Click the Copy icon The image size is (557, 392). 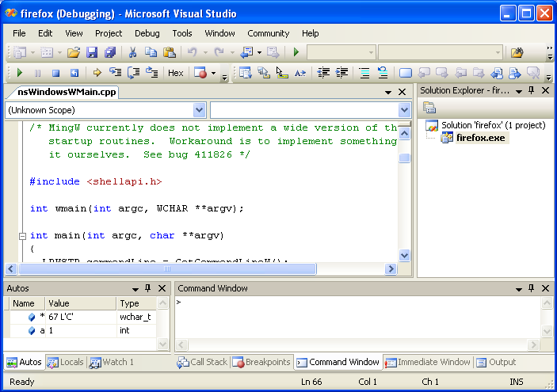pos(151,52)
